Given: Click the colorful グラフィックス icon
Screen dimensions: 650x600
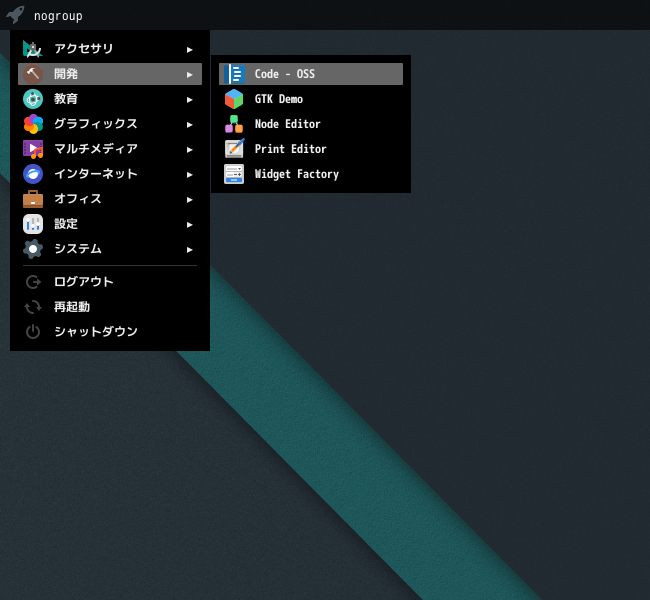Looking at the screenshot, I should (x=33, y=124).
